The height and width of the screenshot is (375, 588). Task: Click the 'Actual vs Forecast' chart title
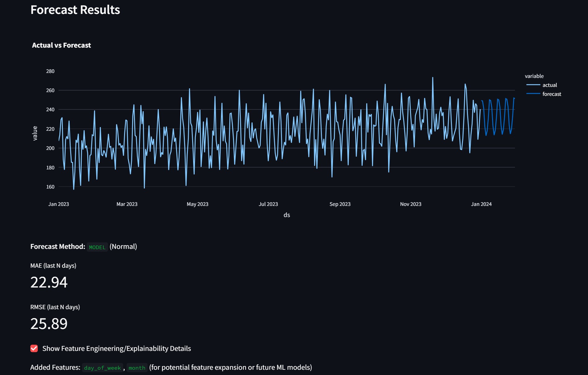[x=61, y=45]
